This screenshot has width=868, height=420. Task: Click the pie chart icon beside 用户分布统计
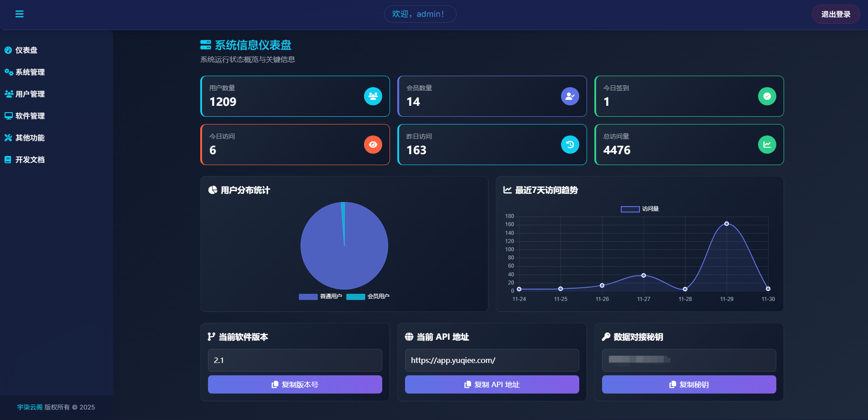click(213, 190)
